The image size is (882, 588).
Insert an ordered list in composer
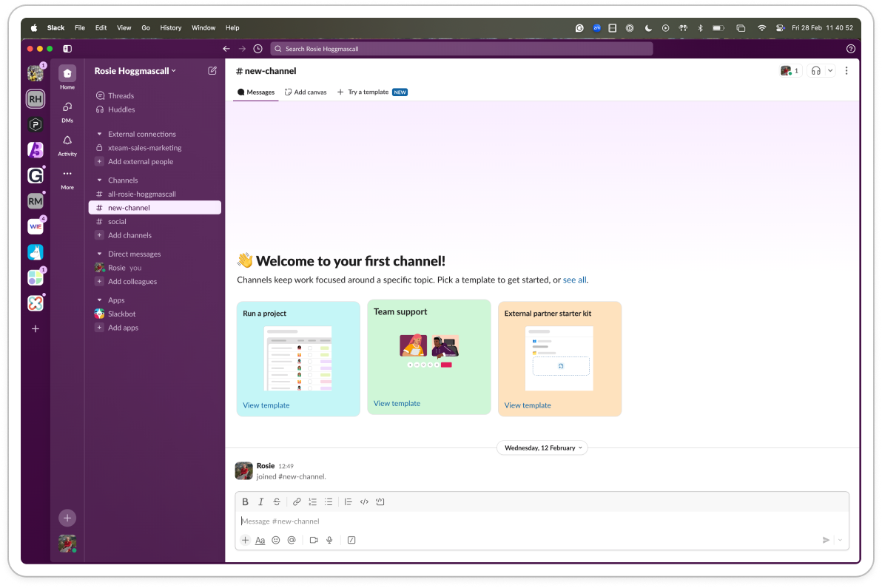click(313, 502)
